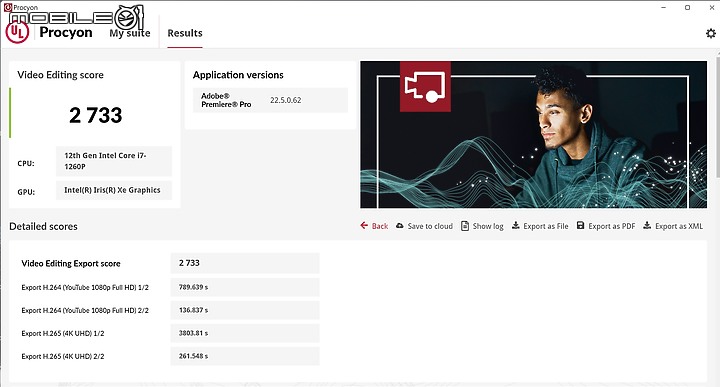Click the Export as PDF disk icon
Viewport: 720px width, 387px height.
580,225
